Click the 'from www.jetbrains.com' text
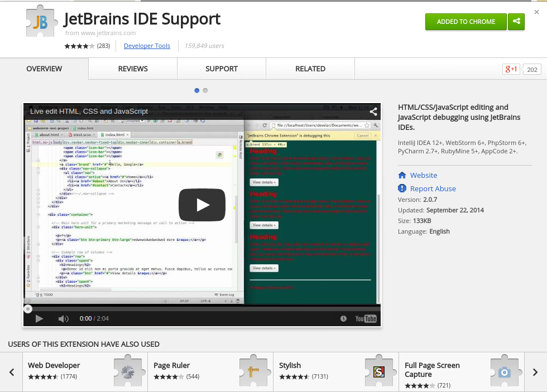547x392 pixels. pos(100,33)
